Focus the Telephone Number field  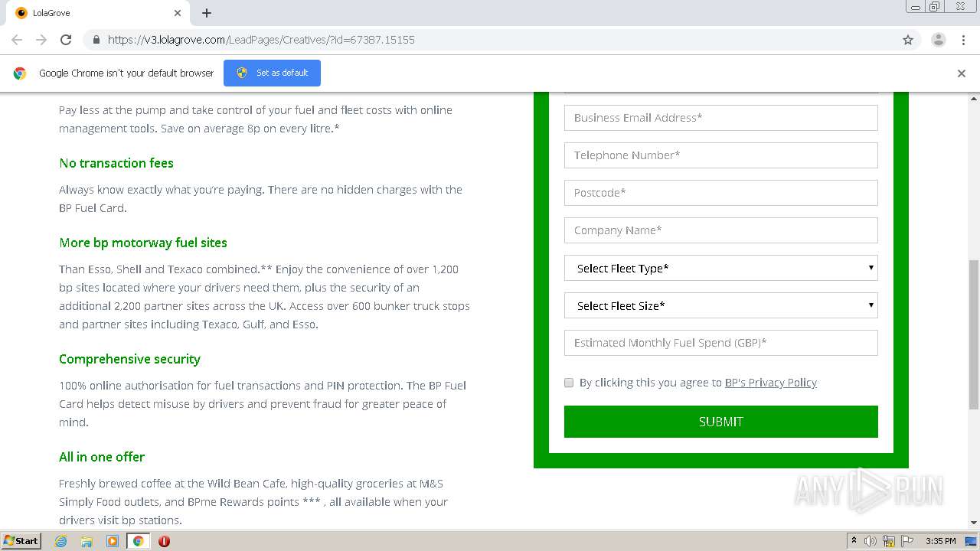pyautogui.click(x=720, y=155)
